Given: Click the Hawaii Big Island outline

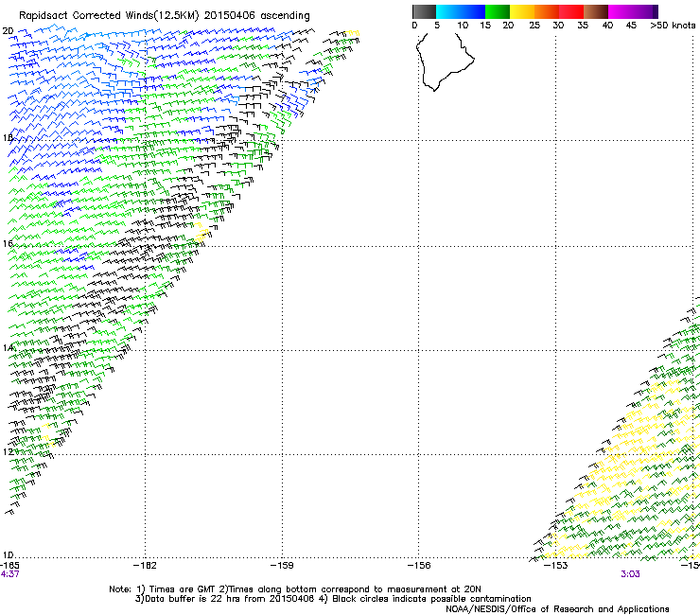Looking at the screenshot, I should 446,62.
